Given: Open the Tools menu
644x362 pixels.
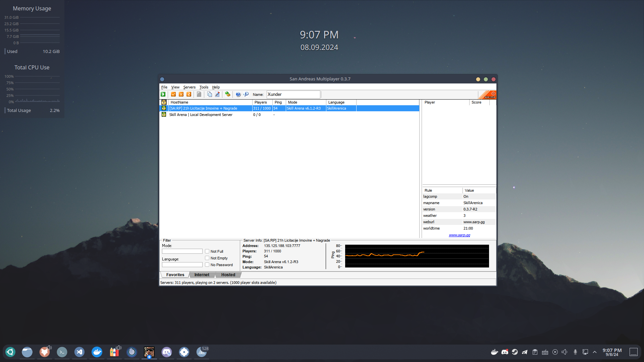Looking at the screenshot, I should [204, 87].
